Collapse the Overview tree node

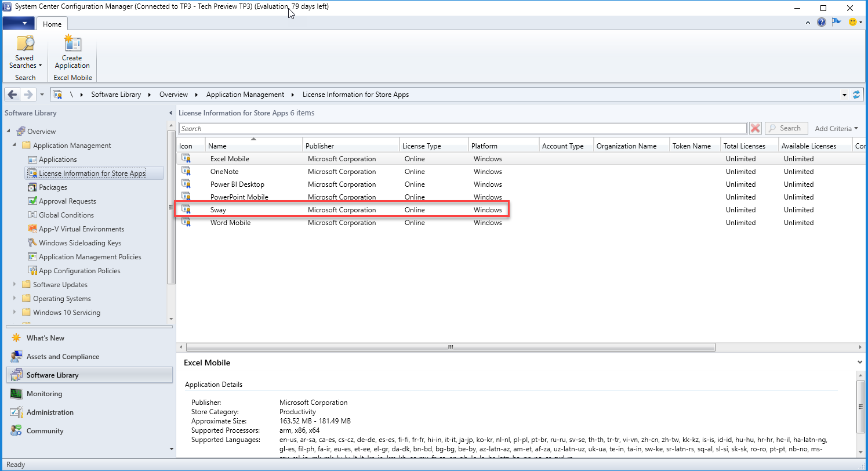click(9, 132)
